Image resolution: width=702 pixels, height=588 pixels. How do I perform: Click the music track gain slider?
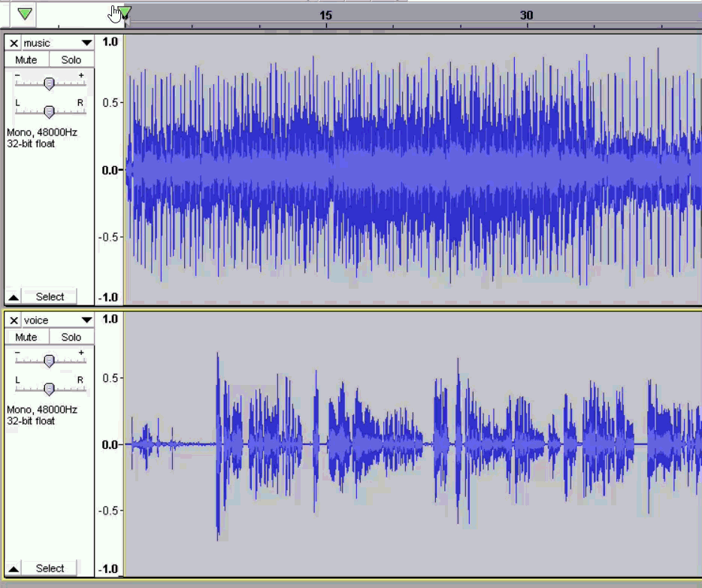point(50,83)
